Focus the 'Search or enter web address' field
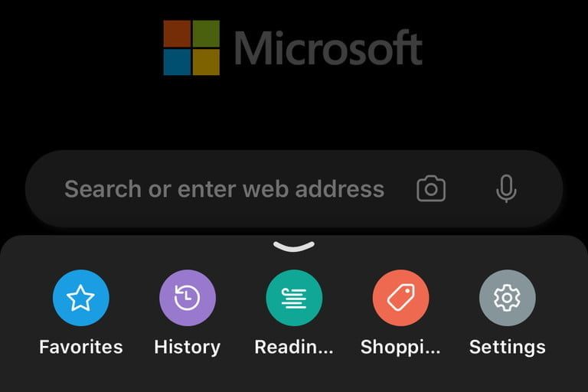Image resolution: width=588 pixels, height=392 pixels. click(x=294, y=188)
